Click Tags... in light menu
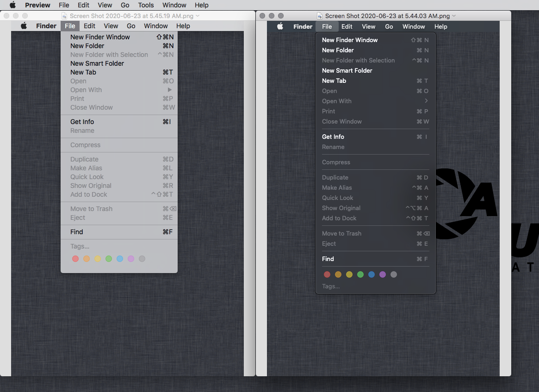539x392 pixels. [x=80, y=246]
